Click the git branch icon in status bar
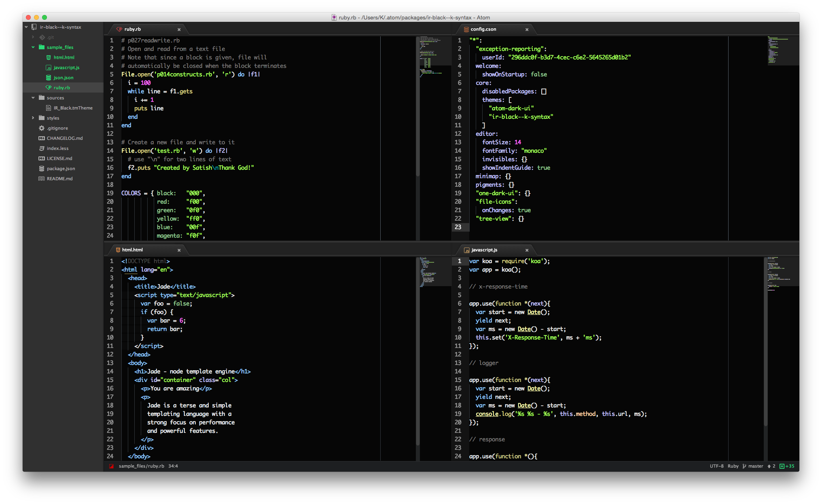This screenshot has height=504, width=822. click(744, 466)
